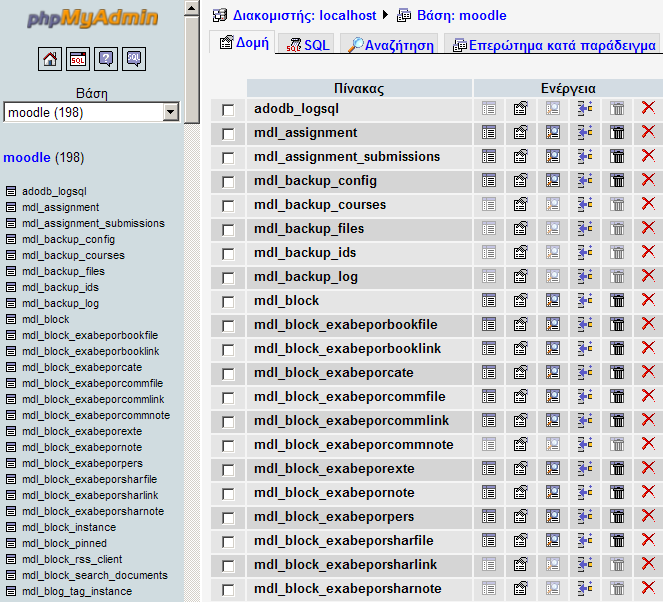Search icon for mdl_block_exabeporpers row
This screenshot has width=663, height=602.
tap(553, 517)
